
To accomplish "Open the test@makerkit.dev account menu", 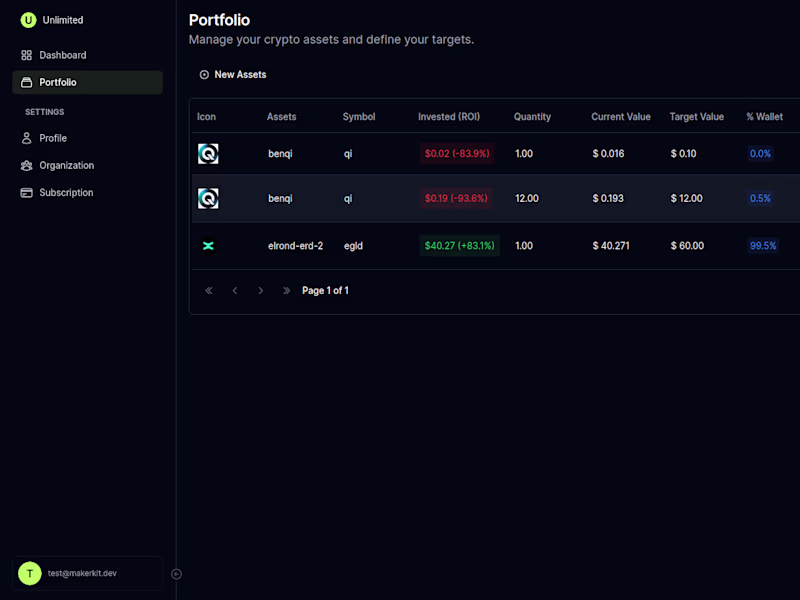I will pos(88,573).
